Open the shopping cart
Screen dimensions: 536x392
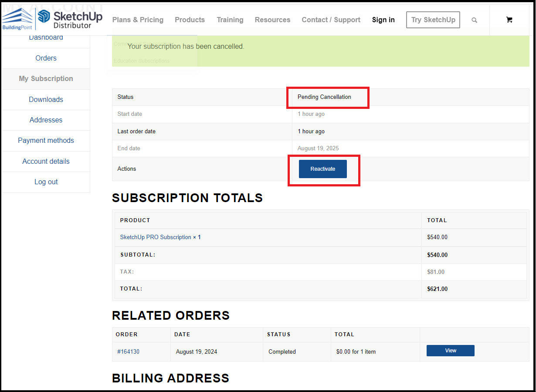coord(509,20)
